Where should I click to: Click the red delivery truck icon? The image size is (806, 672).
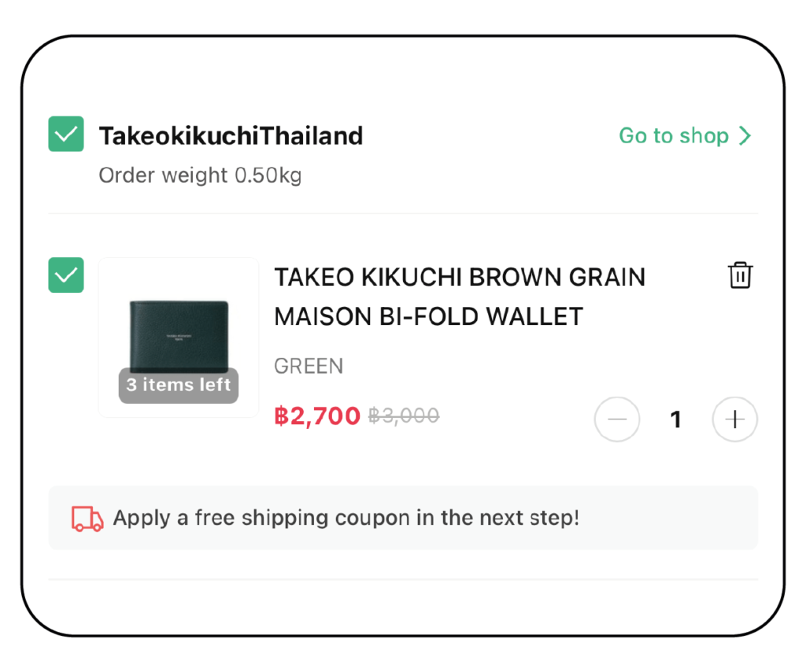[x=87, y=519]
